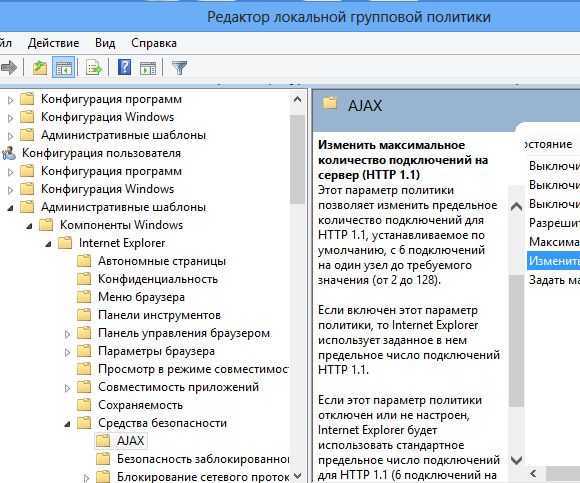Toggle the Show/Hide action pane icon
The image size is (580, 483).
(148, 68)
